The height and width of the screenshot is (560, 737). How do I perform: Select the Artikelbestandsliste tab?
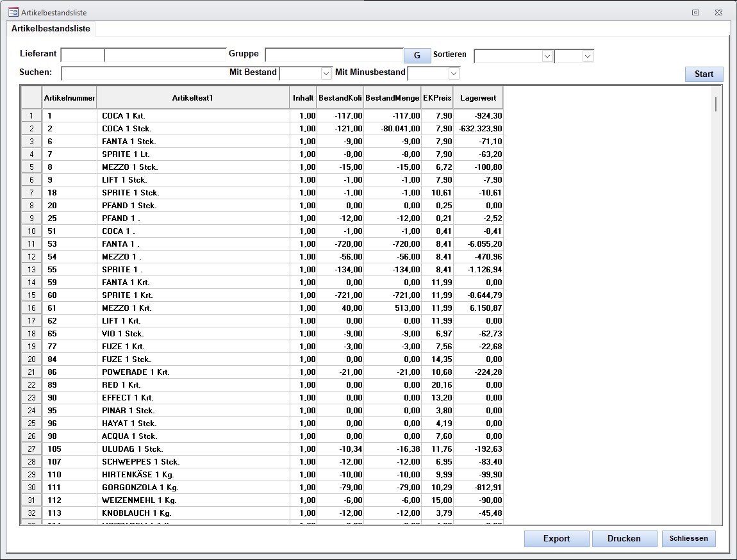tap(51, 29)
